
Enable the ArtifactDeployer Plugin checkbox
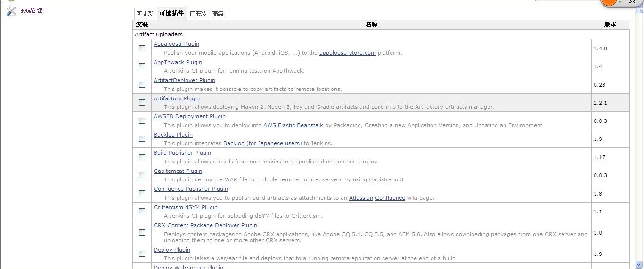[142, 84]
